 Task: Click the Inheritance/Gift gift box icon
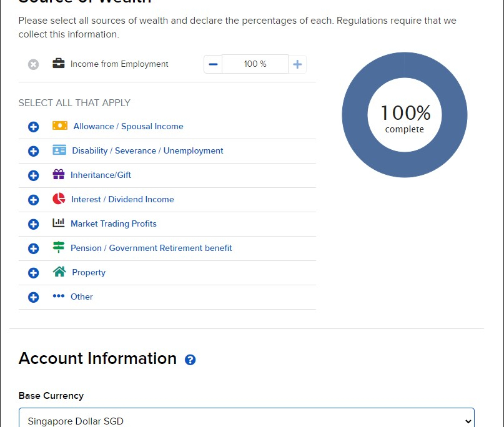click(x=59, y=175)
